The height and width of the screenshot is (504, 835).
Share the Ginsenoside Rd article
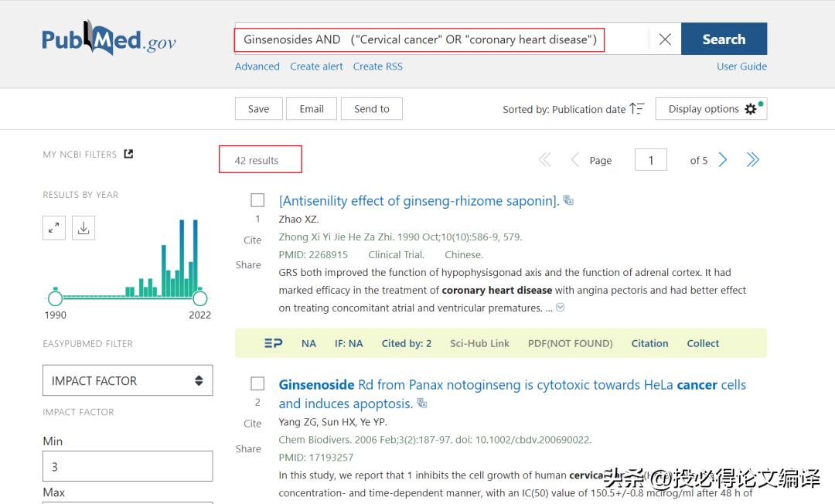point(248,448)
